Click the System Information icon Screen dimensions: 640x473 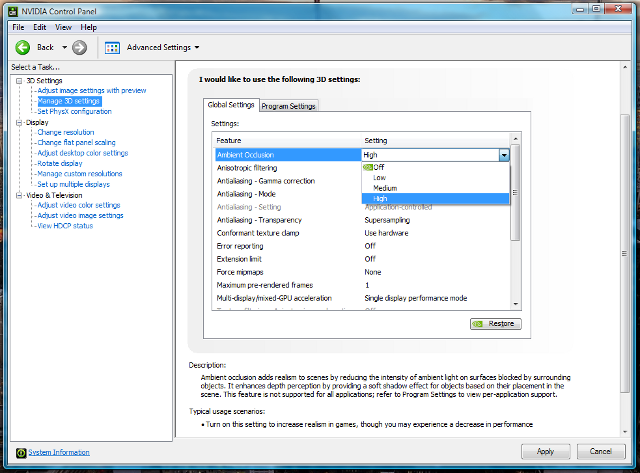coord(19,452)
